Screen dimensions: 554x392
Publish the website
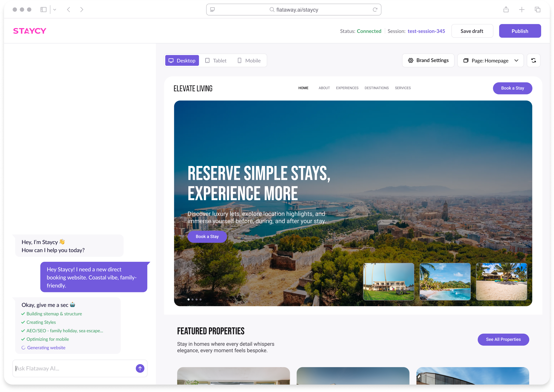[x=520, y=31]
